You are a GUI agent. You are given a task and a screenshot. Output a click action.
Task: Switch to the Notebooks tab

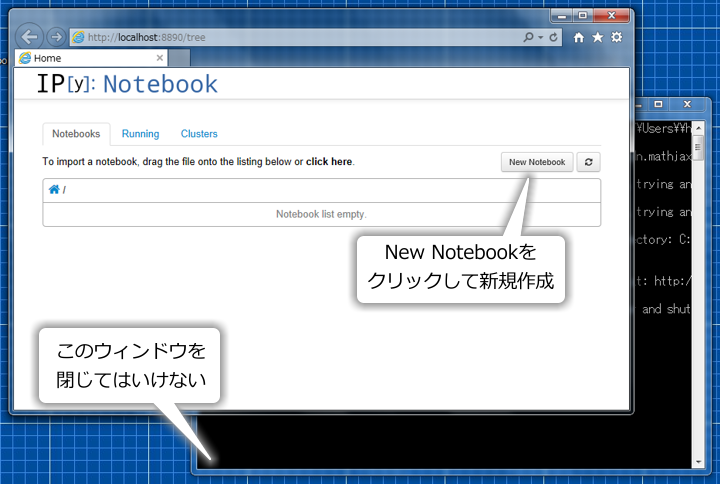click(x=76, y=134)
